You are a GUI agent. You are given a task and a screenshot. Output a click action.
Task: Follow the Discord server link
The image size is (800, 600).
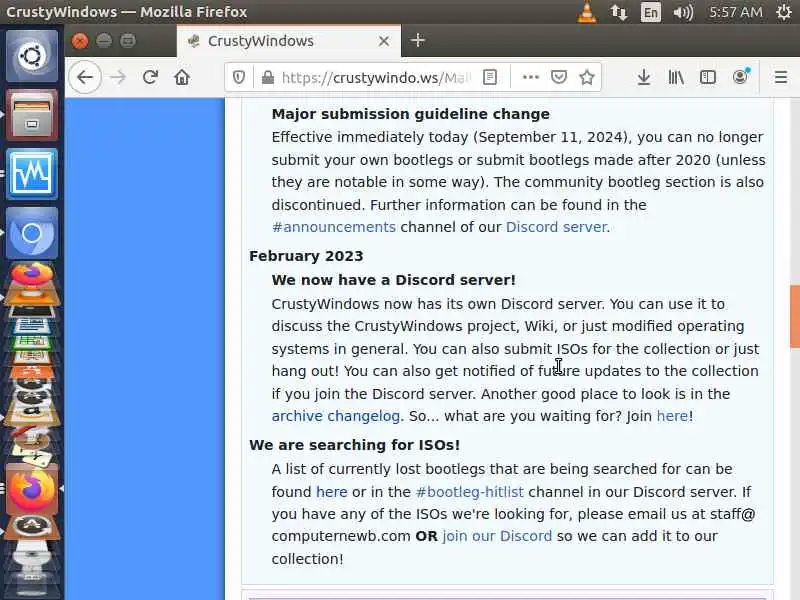tap(556, 227)
